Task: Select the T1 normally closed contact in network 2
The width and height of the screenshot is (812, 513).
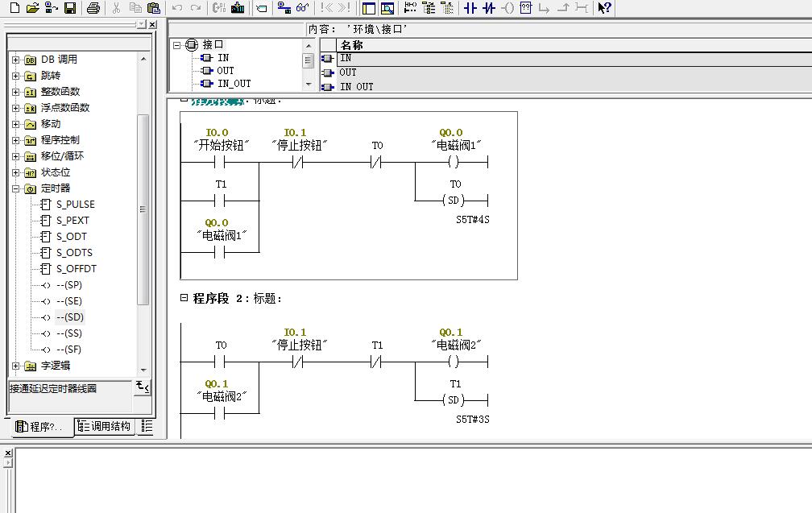Action: pos(376,362)
